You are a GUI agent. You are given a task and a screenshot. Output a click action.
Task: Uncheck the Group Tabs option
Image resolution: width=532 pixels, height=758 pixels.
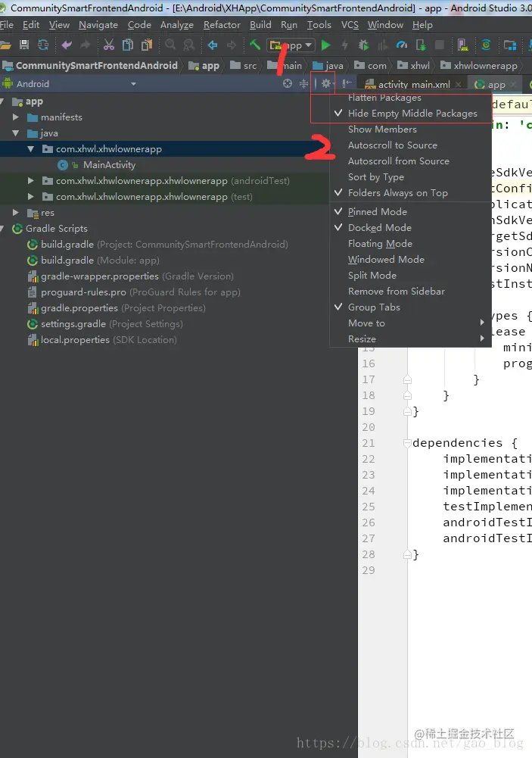tap(411, 307)
